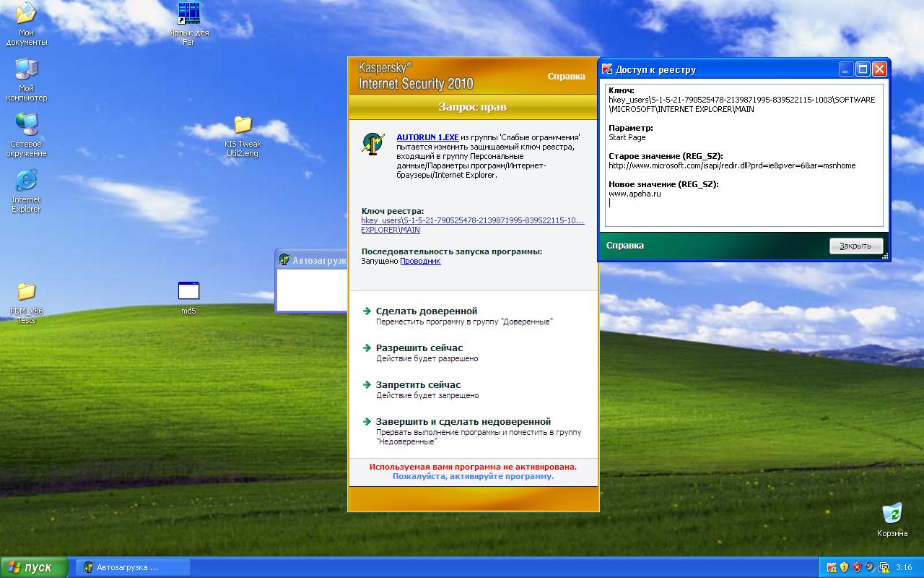Launch Internet Explorer from the desktop
This screenshot has width=924, height=578.
pyautogui.click(x=27, y=191)
